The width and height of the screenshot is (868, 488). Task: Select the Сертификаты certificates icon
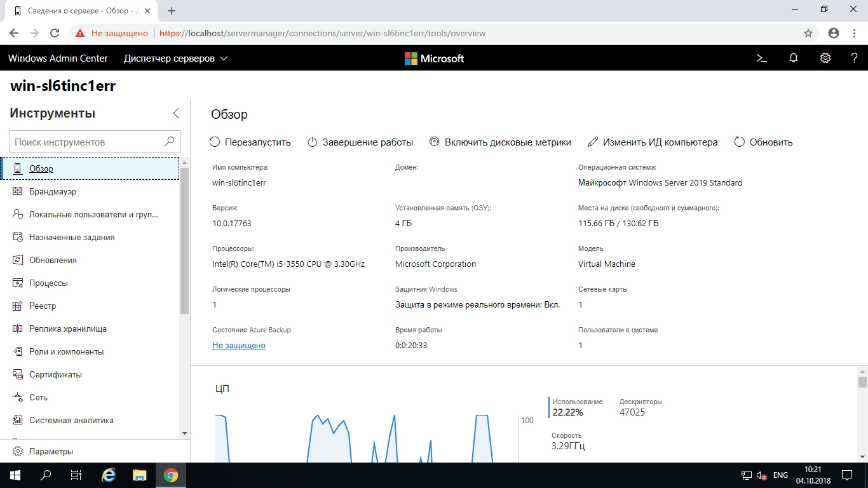(x=18, y=374)
